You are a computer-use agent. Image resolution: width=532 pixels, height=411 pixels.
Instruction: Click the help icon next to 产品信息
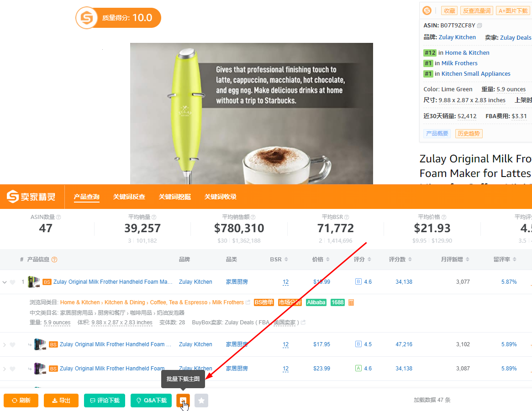pos(54,260)
